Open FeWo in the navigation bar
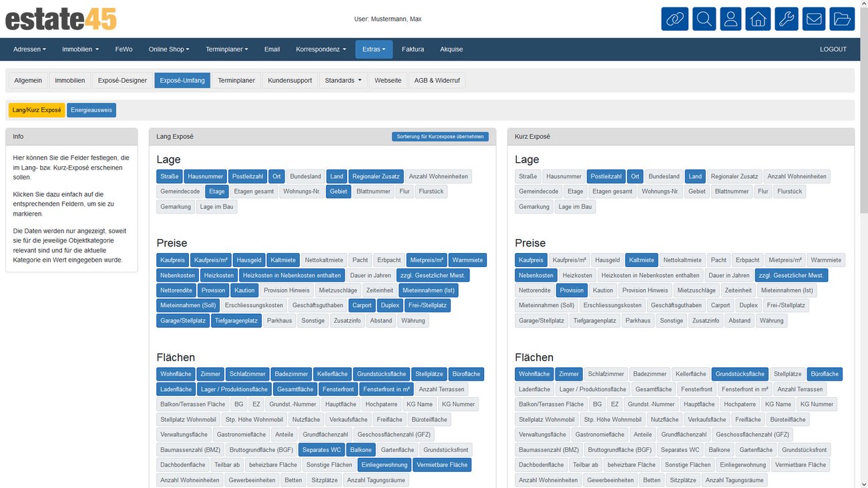Screen dimensions: 868x488 (x=124, y=49)
